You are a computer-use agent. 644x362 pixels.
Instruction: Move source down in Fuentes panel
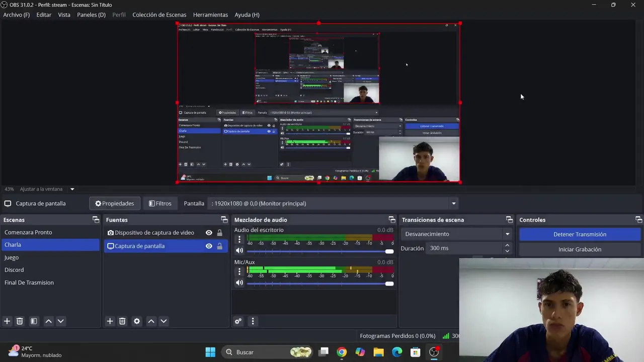tap(164, 321)
